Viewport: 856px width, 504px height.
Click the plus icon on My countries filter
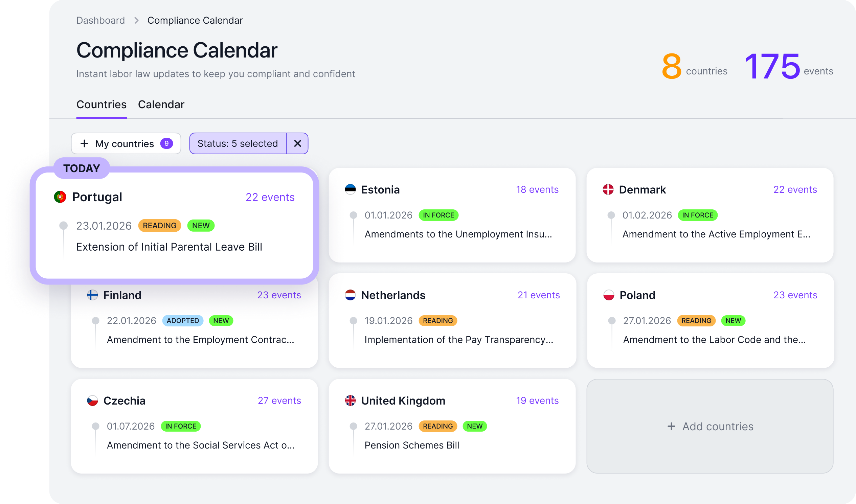click(85, 143)
